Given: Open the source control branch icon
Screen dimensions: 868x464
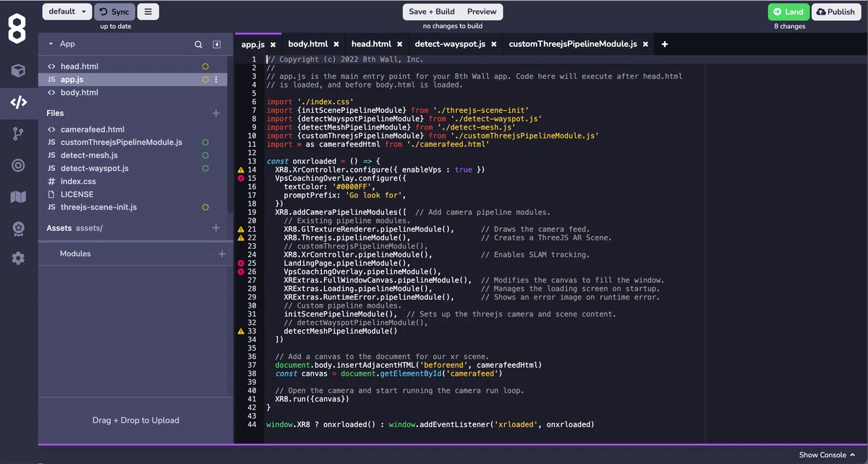Looking at the screenshot, I should pos(19,134).
